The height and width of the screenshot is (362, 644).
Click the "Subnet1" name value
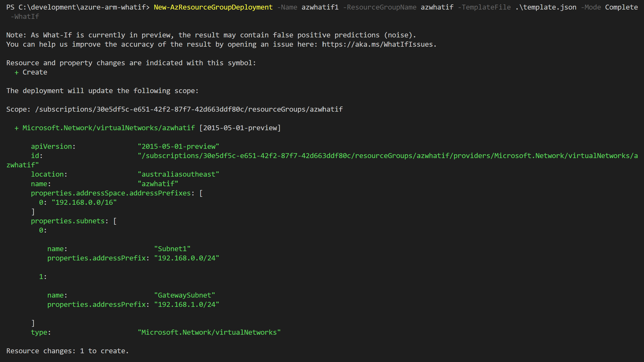pos(172,248)
